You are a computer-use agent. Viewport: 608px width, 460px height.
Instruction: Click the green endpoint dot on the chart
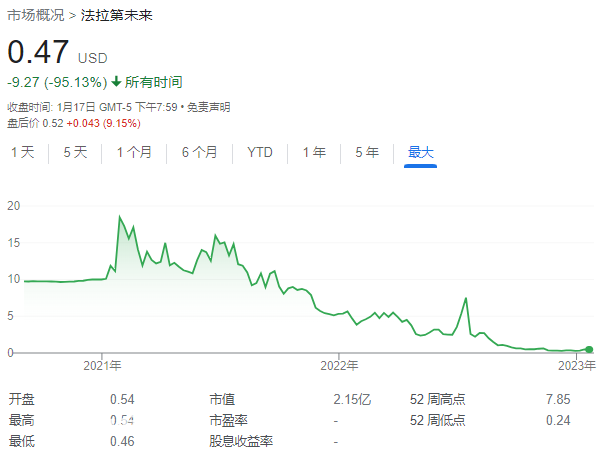click(589, 349)
